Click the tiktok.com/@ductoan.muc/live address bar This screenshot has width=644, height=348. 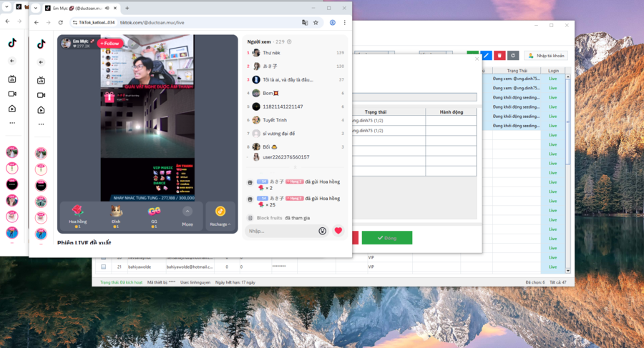coord(152,23)
